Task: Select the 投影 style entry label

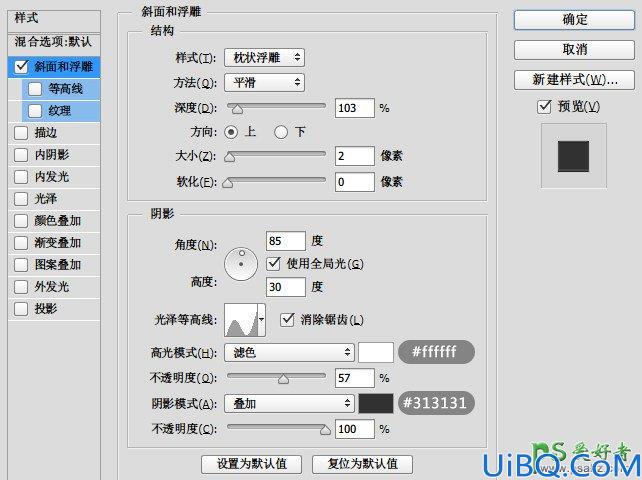Action: [46, 309]
